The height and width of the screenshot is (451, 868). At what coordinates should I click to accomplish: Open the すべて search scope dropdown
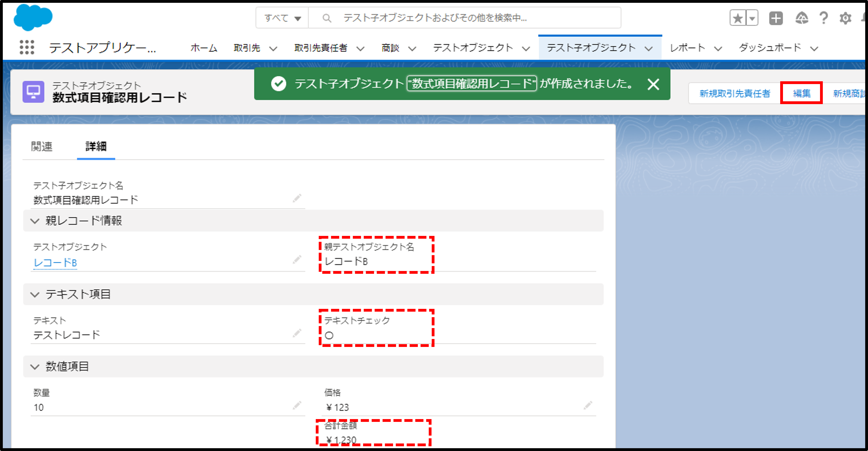282,18
